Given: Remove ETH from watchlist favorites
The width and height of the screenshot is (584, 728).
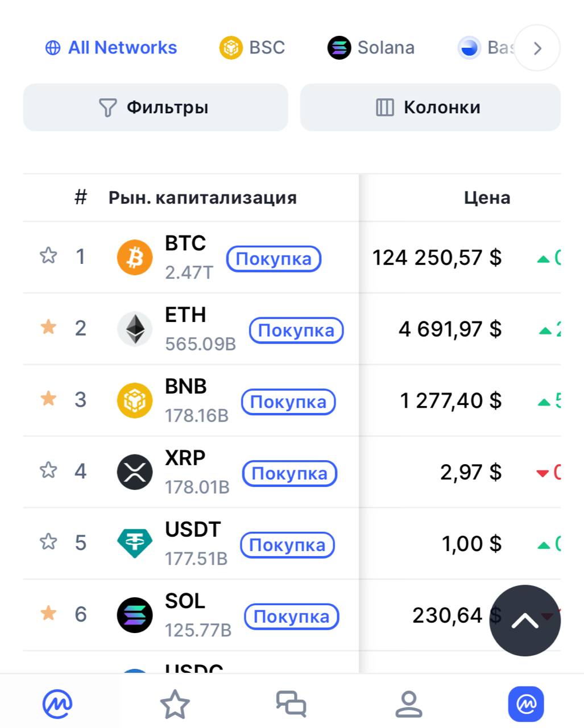Looking at the screenshot, I should pos(48,327).
